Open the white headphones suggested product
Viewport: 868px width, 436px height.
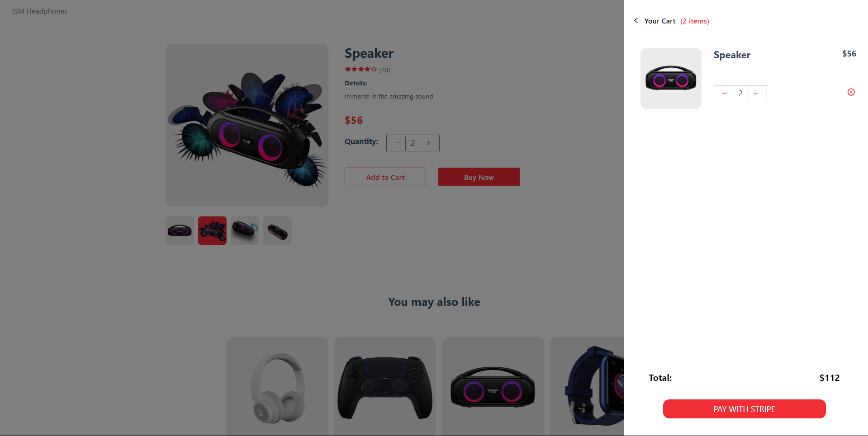point(277,386)
